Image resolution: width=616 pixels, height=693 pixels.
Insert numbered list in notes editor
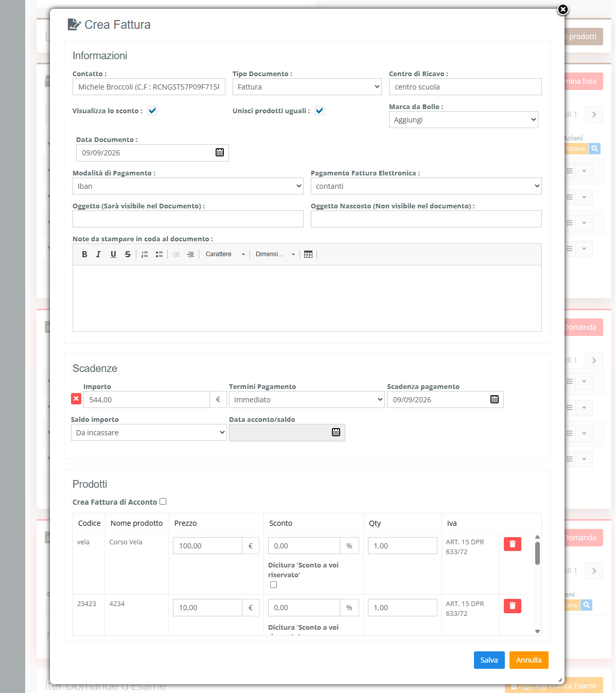click(x=145, y=254)
